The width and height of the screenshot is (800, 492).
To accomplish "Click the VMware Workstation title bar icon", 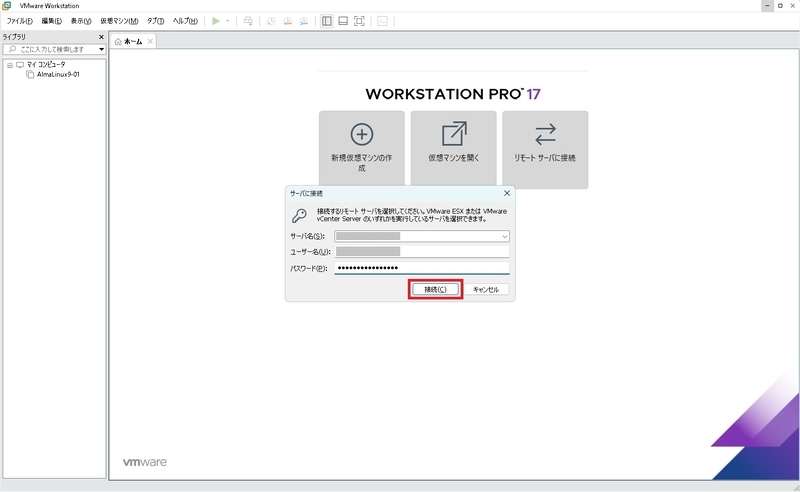I will click(x=7, y=5).
